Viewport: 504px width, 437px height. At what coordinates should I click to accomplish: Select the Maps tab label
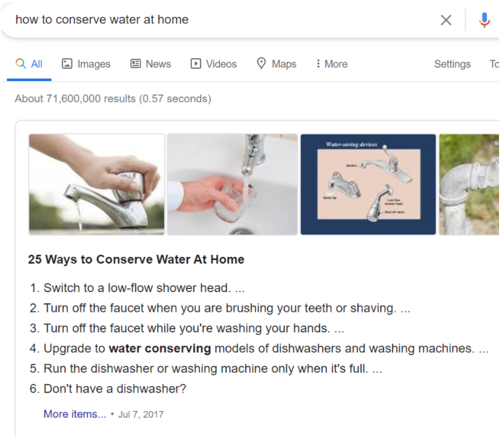pos(284,64)
